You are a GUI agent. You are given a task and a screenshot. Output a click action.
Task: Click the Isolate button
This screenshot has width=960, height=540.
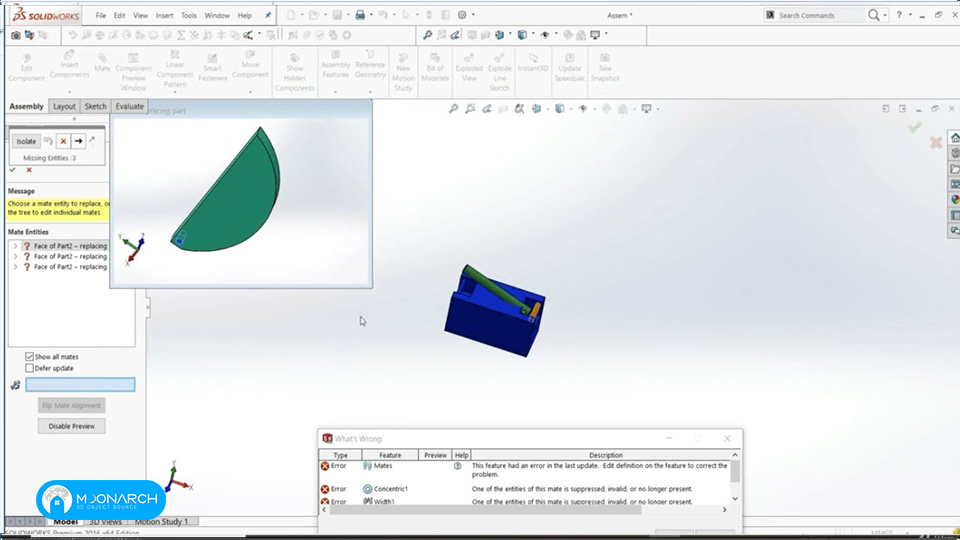coord(26,141)
